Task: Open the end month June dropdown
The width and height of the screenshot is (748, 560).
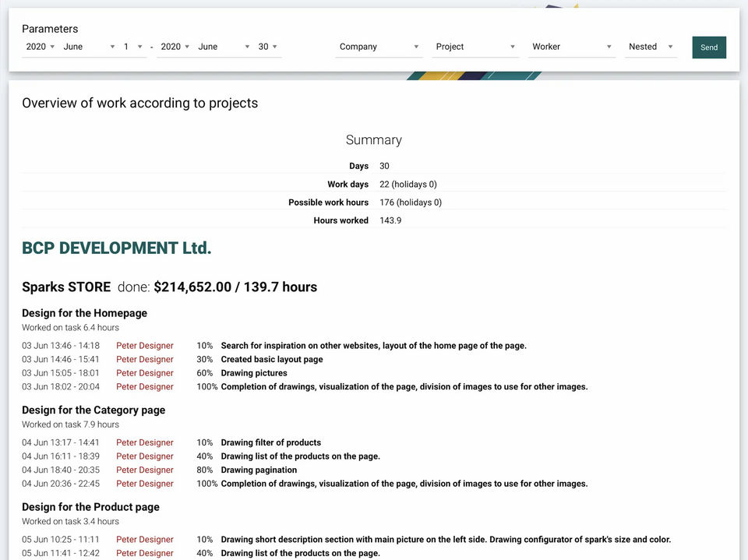Action: point(224,47)
